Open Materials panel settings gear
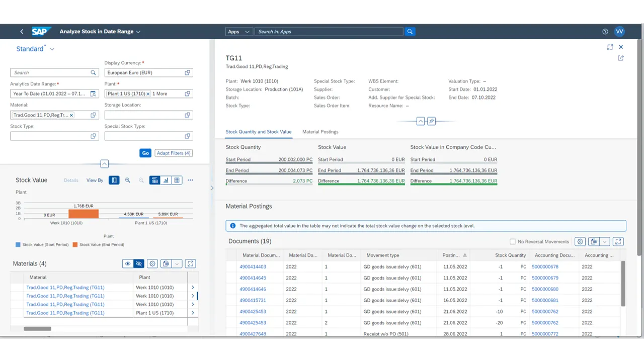Image resolution: width=644 pixels, height=362 pixels. [x=152, y=263]
